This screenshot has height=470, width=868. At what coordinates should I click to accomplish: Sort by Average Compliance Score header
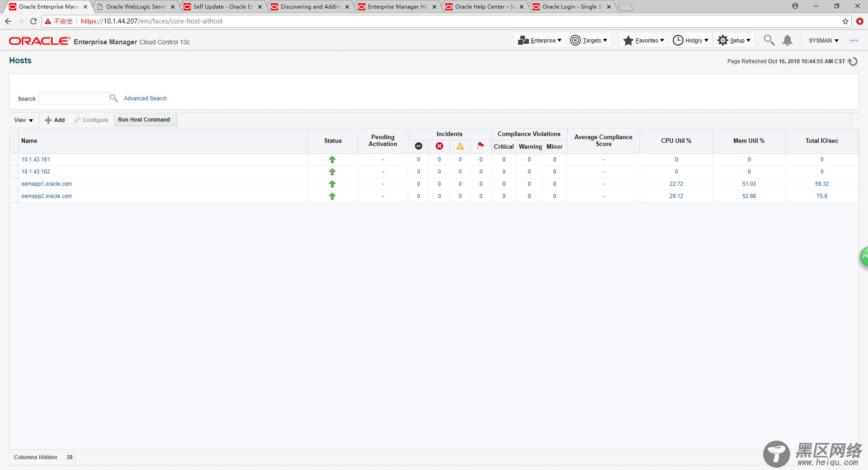[604, 141]
